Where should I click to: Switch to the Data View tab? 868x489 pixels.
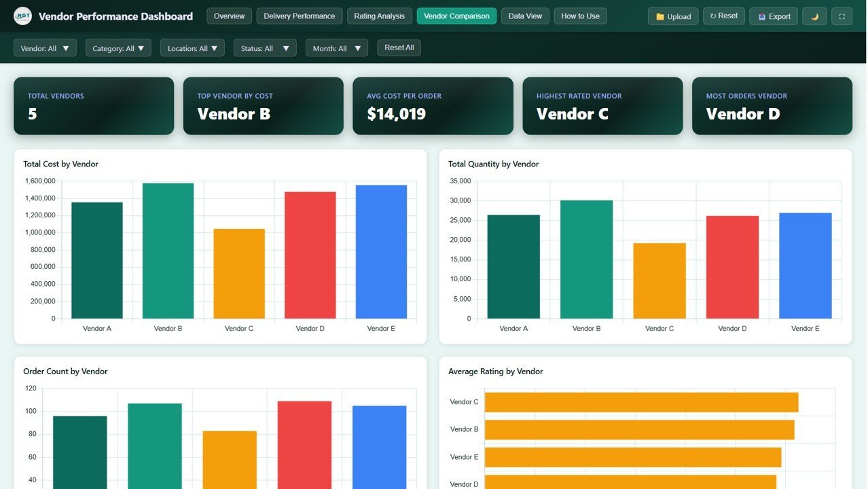pos(524,16)
